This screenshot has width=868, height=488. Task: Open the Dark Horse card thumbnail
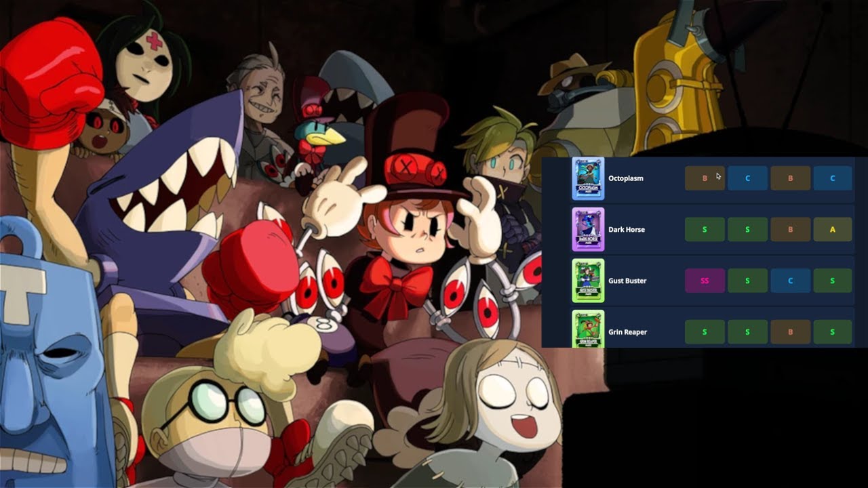[588, 230]
